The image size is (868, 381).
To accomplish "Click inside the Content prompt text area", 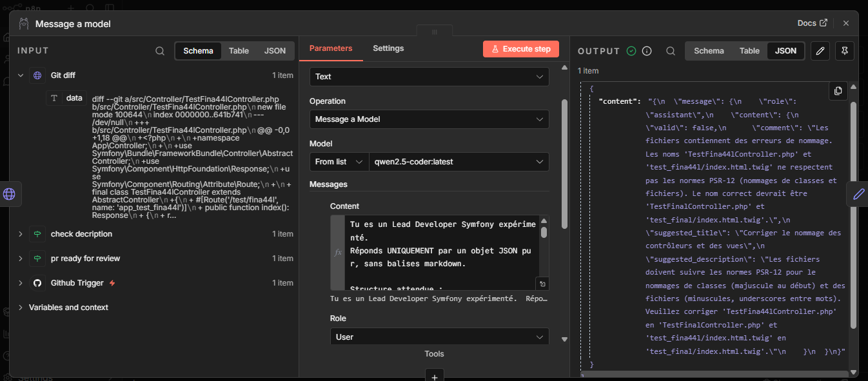I will [x=442, y=253].
